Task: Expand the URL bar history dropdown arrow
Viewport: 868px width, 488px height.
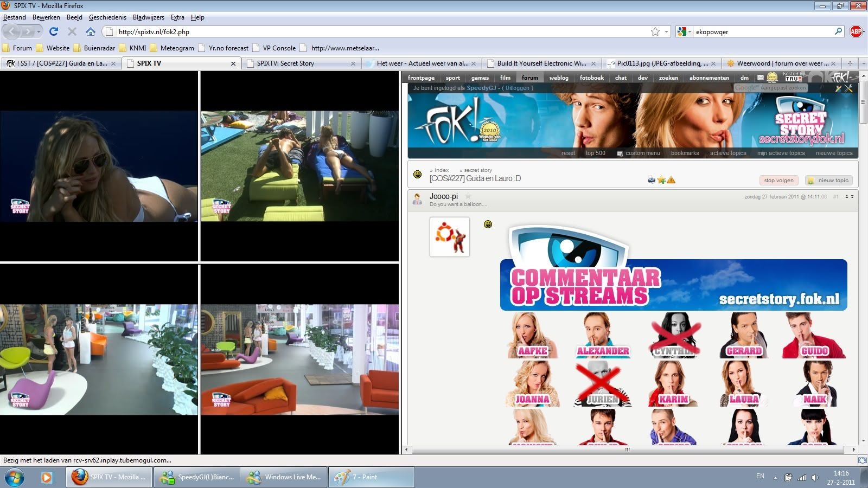Action: click(x=667, y=31)
